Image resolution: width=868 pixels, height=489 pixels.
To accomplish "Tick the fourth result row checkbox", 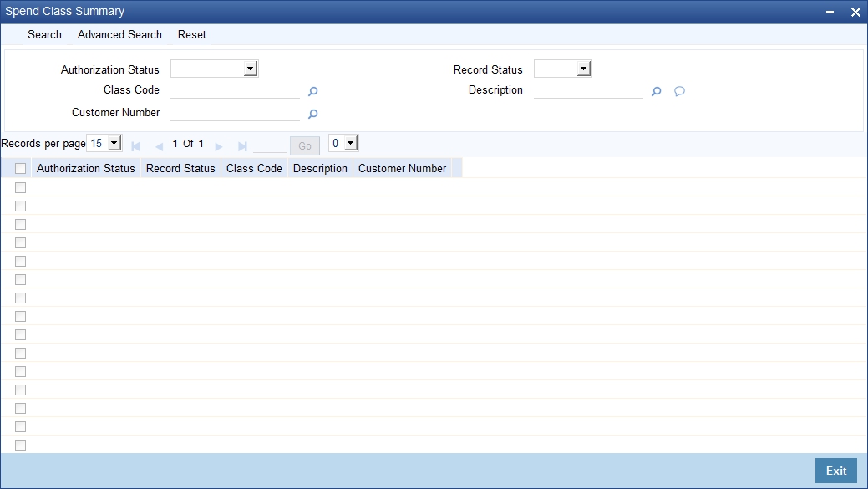I will [x=21, y=242].
